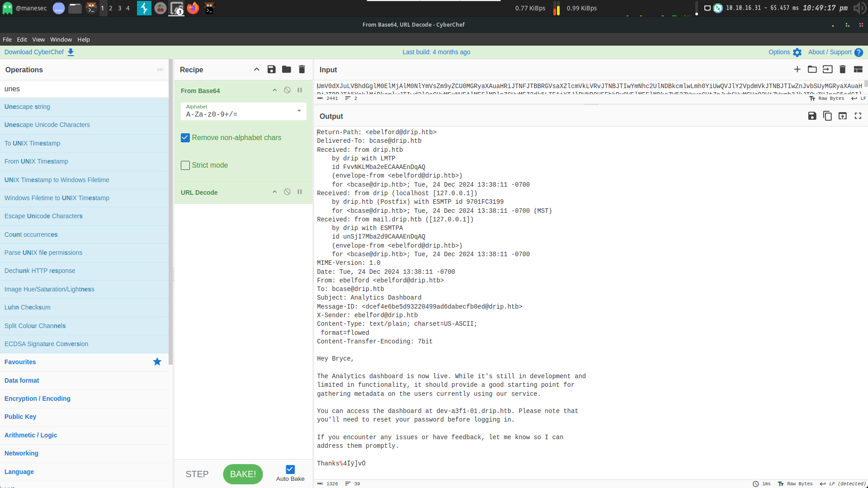Viewport: 868px width, 488px height.
Task: Set a breakpoint on the URL Decode operation
Action: coord(300,192)
